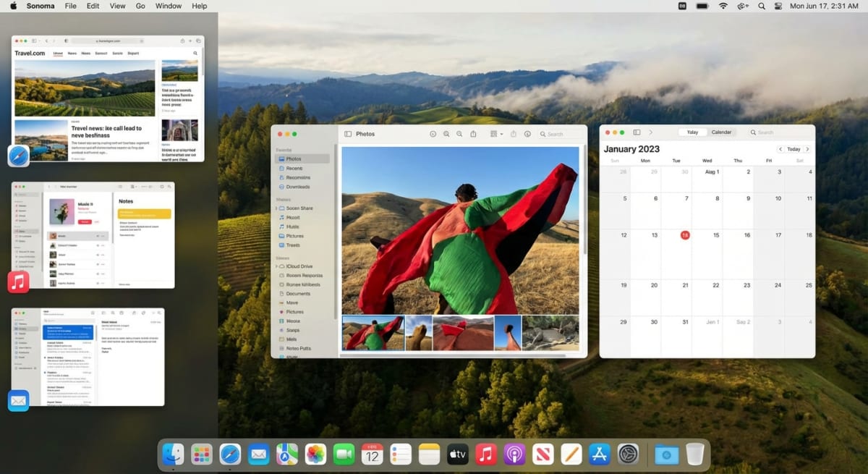Viewport: 868px width, 474px height.
Task: Open the Edit menu
Action: (x=93, y=6)
